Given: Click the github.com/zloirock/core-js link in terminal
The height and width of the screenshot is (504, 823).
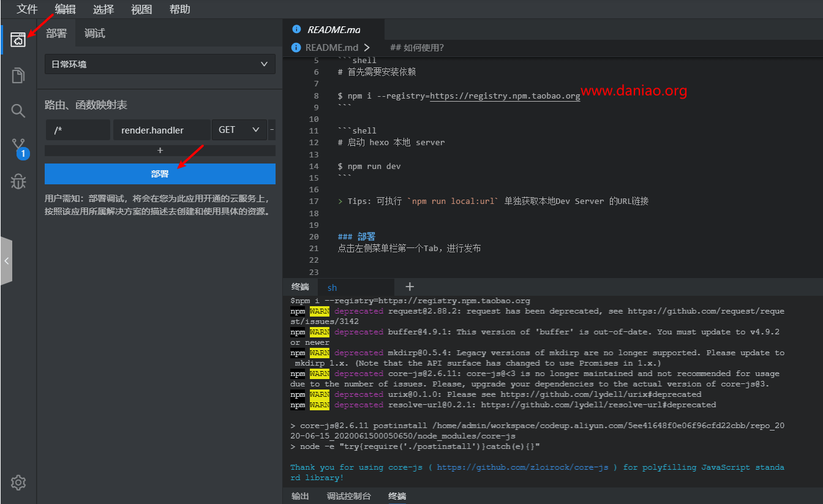Looking at the screenshot, I should point(523,467).
